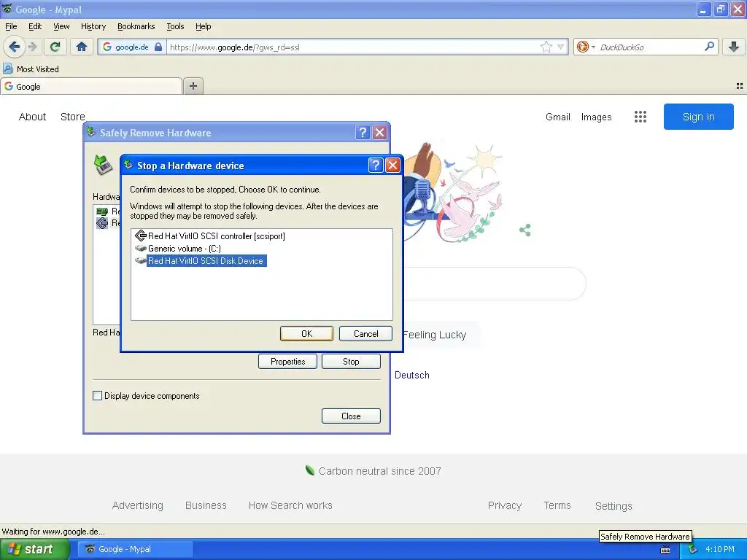Click Stop in Safely Remove Hardware window
The image size is (747, 560).
pos(351,362)
